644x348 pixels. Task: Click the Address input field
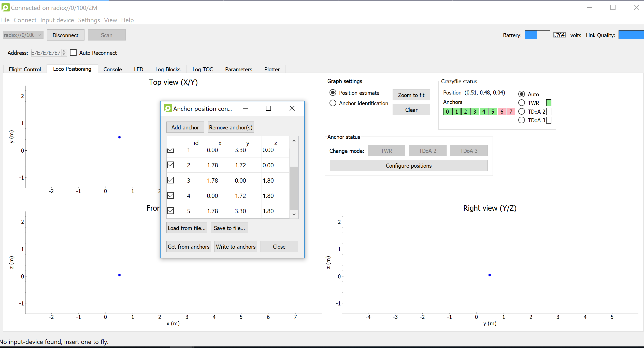click(x=46, y=53)
